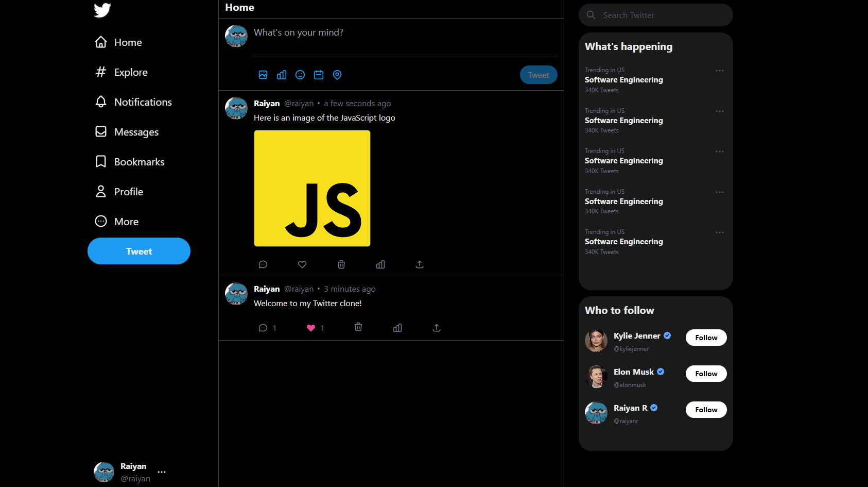The image size is (868, 487).
Task: Click the Raiyan account avatar at the sidebar bottom
Action: 104,472
